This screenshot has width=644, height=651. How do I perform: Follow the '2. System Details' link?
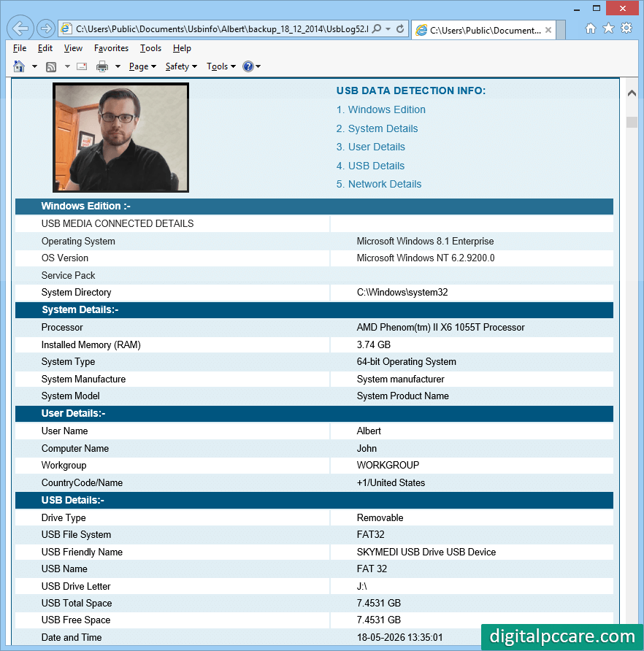pyautogui.click(x=377, y=128)
